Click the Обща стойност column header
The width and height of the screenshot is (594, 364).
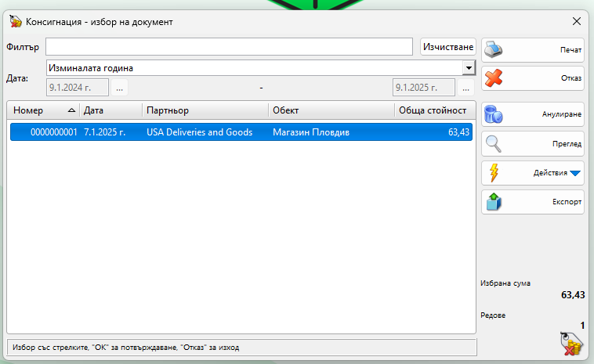pos(433,110)
